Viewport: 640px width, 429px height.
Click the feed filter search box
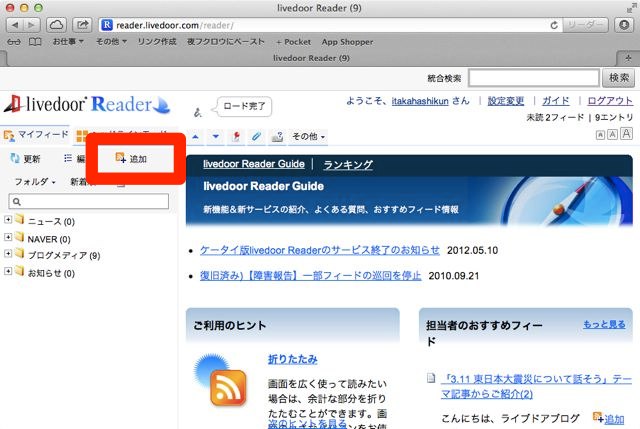point(89,201)
